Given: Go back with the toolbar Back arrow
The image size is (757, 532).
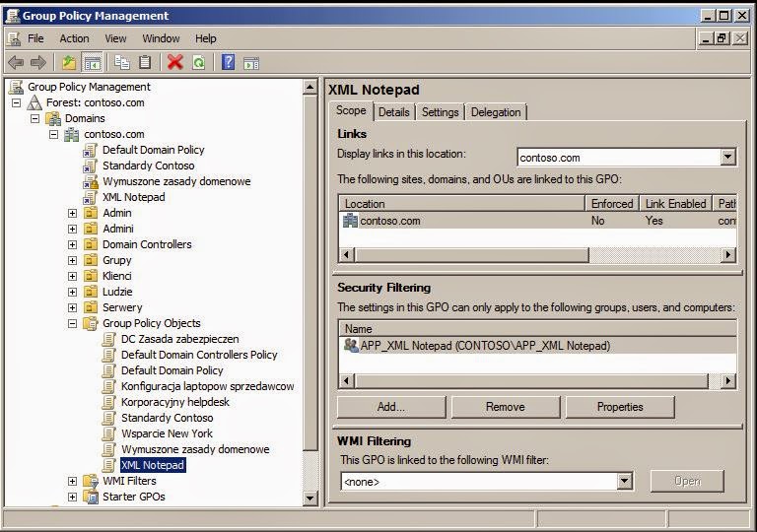Looking at the screenshot, I should 17,62.
